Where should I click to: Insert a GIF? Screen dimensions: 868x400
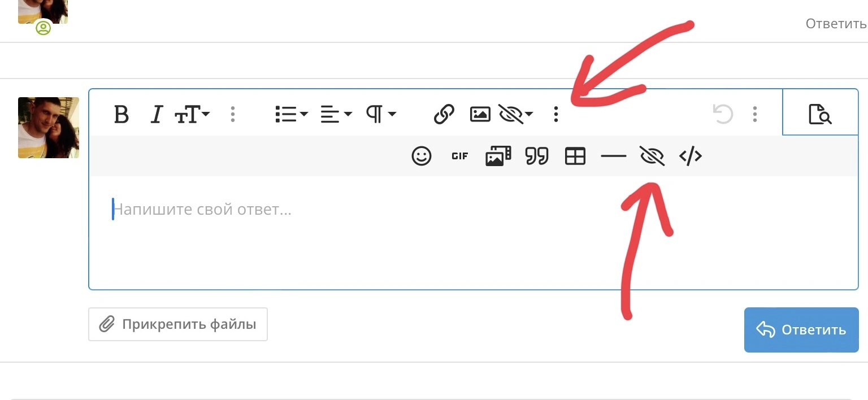(x=460, y=156)
